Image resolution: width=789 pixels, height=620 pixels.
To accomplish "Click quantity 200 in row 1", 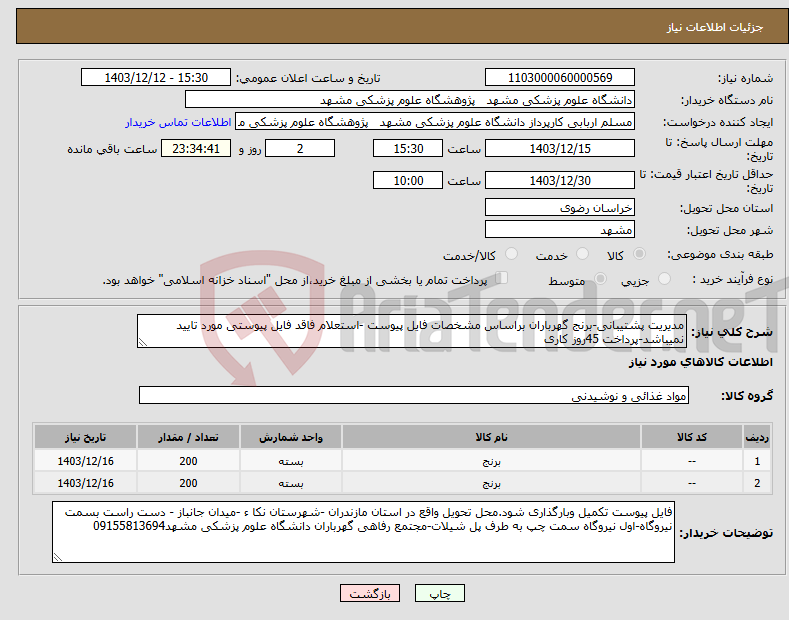I will [188, 461].
